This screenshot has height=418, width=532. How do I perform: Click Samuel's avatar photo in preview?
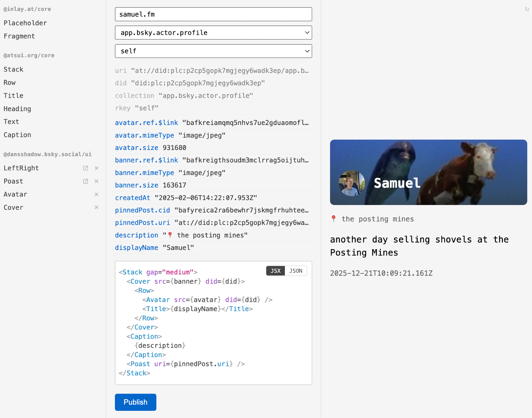point(352,183)
